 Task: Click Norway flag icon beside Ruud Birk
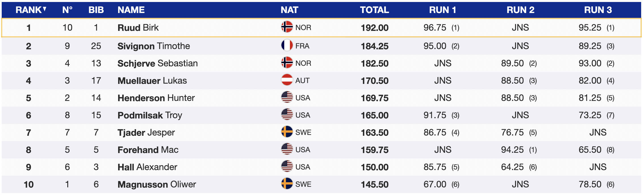pyautogui.click(x=287, y=27)
